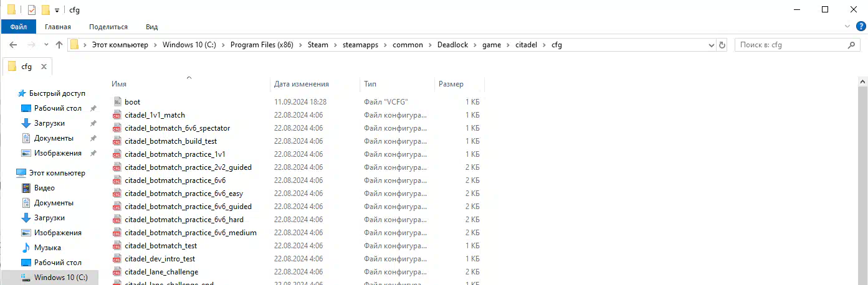The height and width of the screenshot is (285, 868).
Task: Expand the ribbon using the chevron
Action: [x=847, y=27]
